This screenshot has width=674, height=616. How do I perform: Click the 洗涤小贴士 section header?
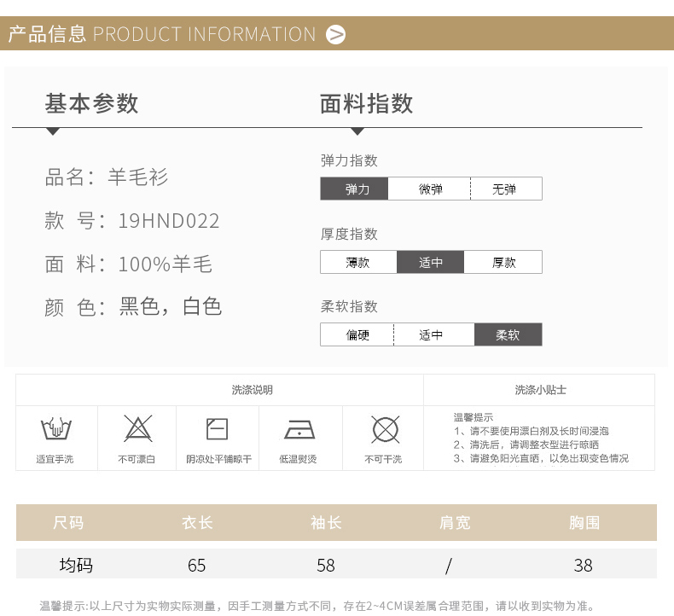click(540, 390)
